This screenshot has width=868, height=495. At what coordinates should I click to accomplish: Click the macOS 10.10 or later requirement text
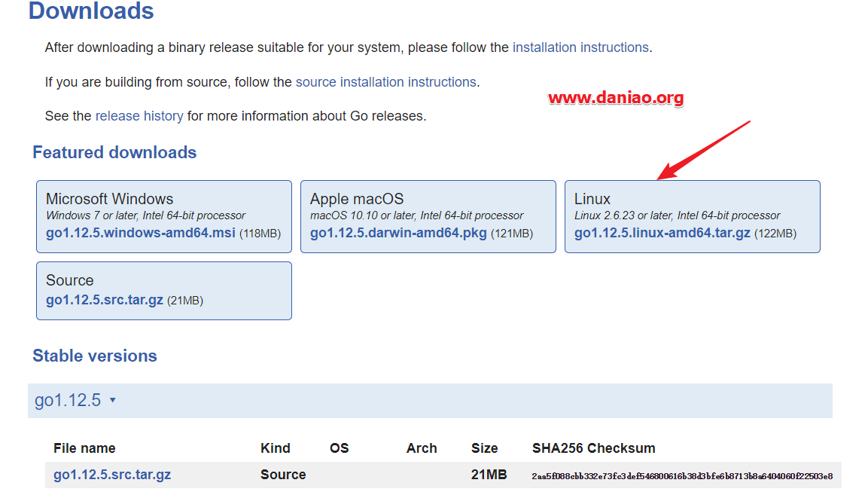pyautogui.click(x=417, y=215)
